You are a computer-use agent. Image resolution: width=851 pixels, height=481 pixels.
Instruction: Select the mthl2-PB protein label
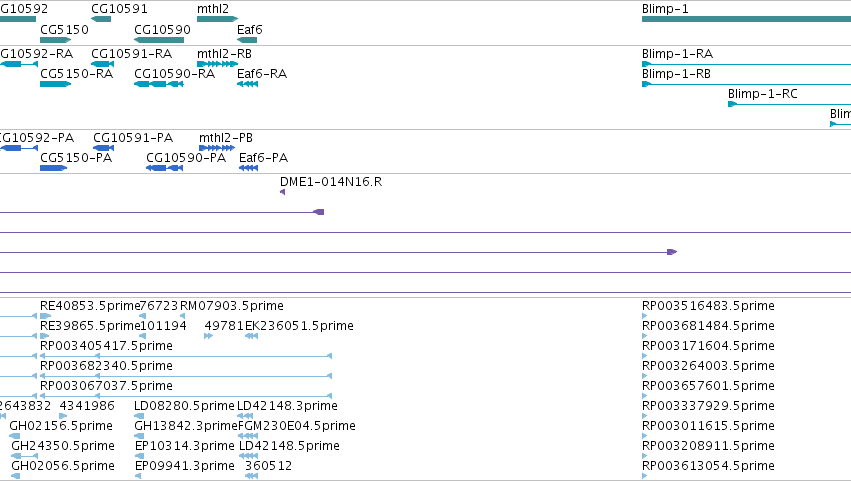(x=226, y=138)
